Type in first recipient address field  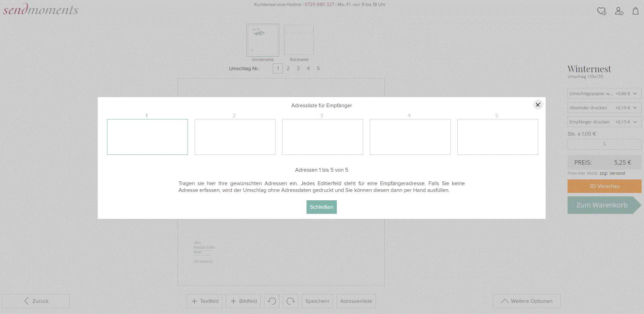pos(147,137)
